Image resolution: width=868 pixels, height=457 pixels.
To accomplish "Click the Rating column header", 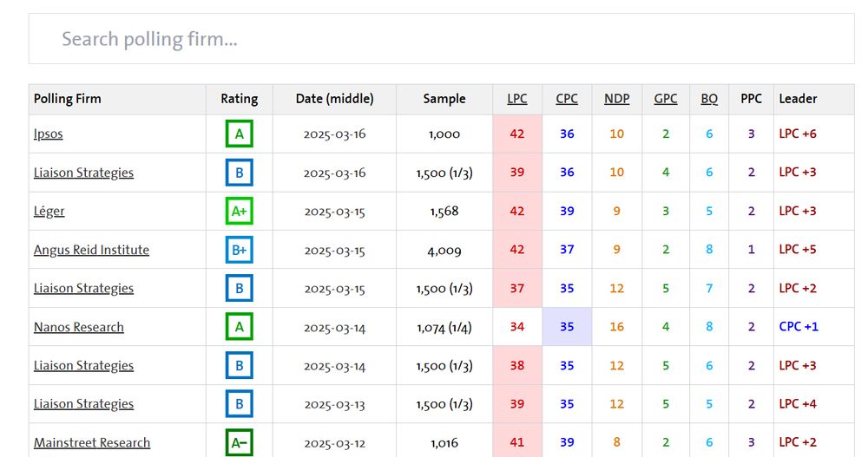I will click(240, 99).
